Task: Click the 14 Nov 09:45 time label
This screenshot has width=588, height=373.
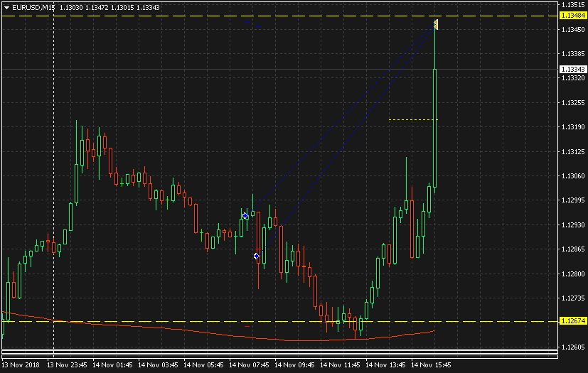Action: (x=295, y=364)
